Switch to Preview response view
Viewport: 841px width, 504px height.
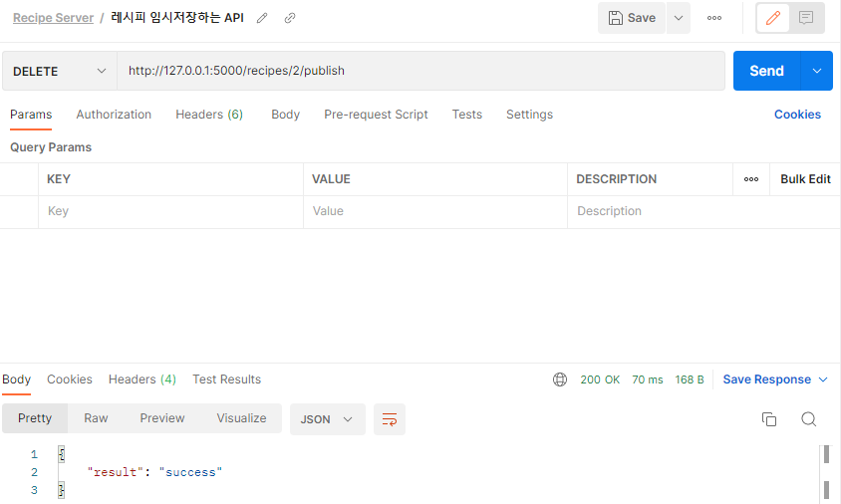tap(162, 418)
